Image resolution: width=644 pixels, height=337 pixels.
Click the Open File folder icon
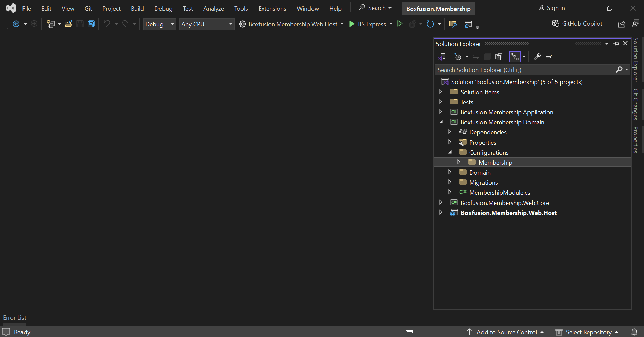[x=68, y=24]
